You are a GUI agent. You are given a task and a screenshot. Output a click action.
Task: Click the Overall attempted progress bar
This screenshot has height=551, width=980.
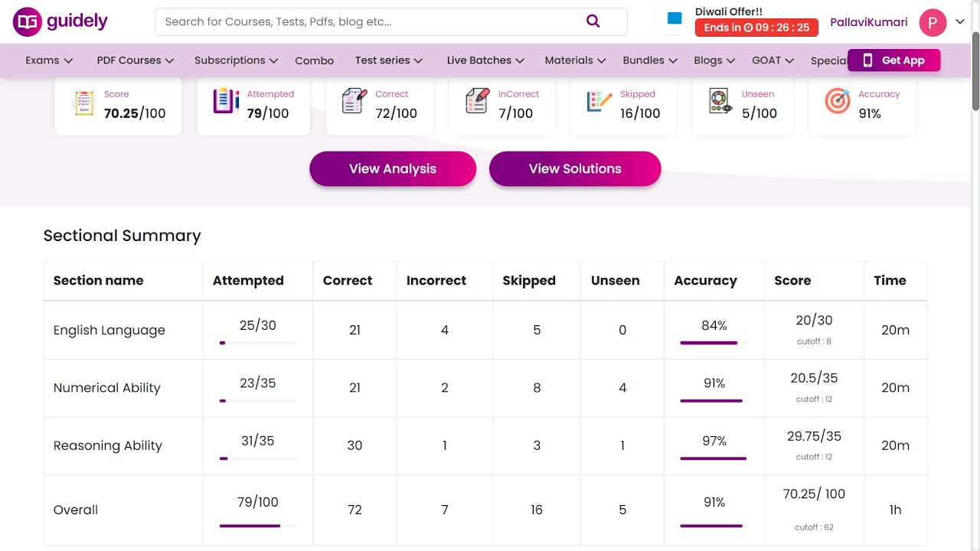pos(257,526)
